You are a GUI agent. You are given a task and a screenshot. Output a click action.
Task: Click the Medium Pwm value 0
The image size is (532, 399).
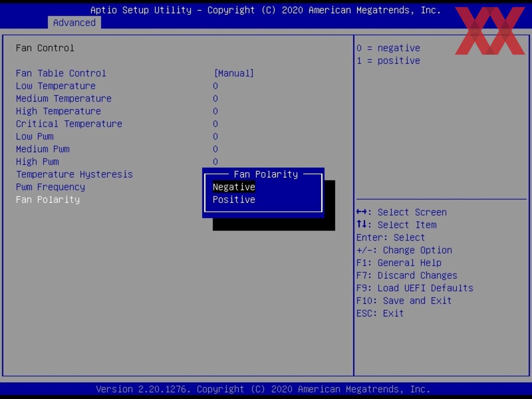[x=216, y=149]
